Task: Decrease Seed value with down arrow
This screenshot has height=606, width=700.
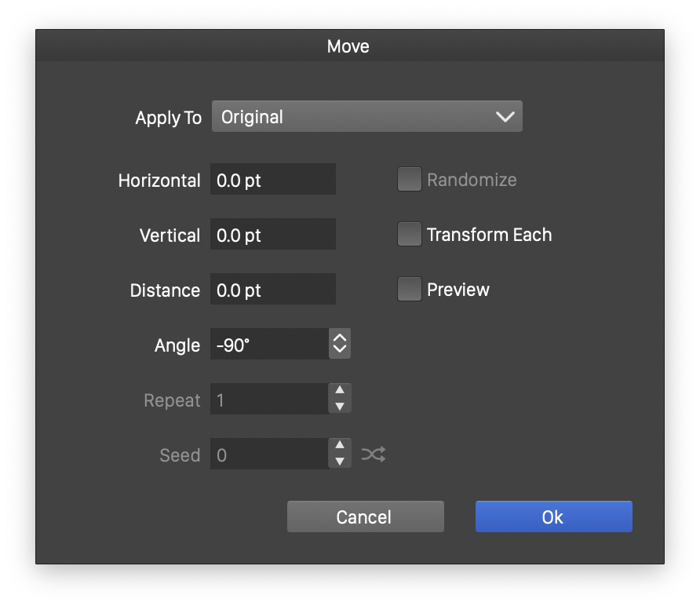Action: [340, 462]
